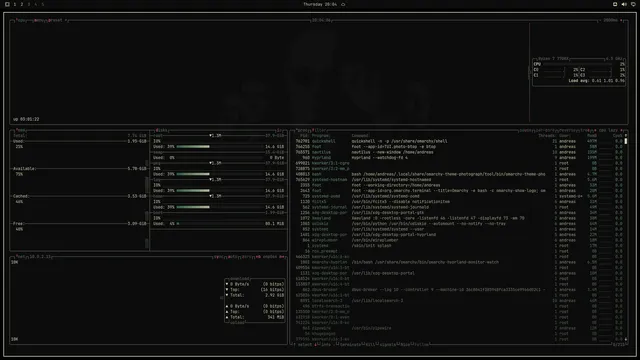Open the btop menu option
Viewport: 640px width, 360px height.
(40, 20)
